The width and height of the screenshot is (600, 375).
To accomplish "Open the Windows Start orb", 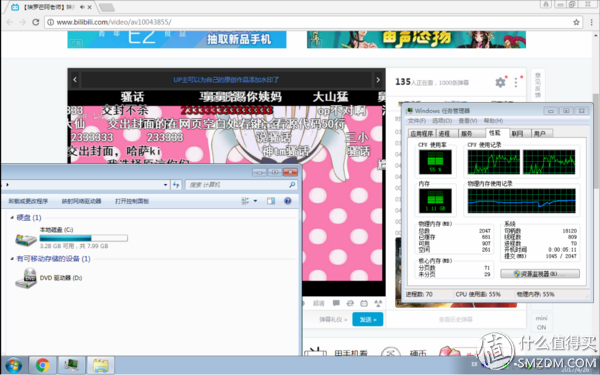I will click(x=13, y=366).
